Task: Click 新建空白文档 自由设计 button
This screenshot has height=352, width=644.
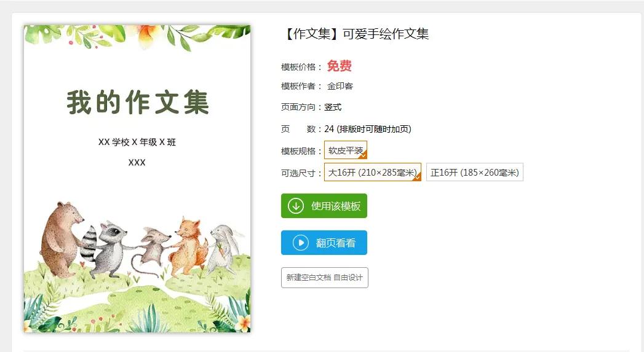Action: point(325,278)
